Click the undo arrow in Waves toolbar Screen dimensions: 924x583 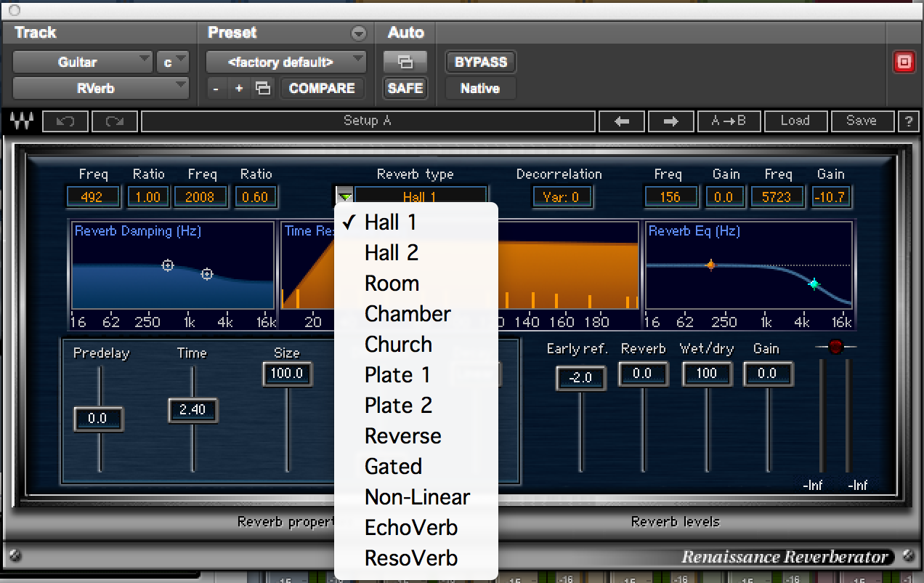[65, 121]
